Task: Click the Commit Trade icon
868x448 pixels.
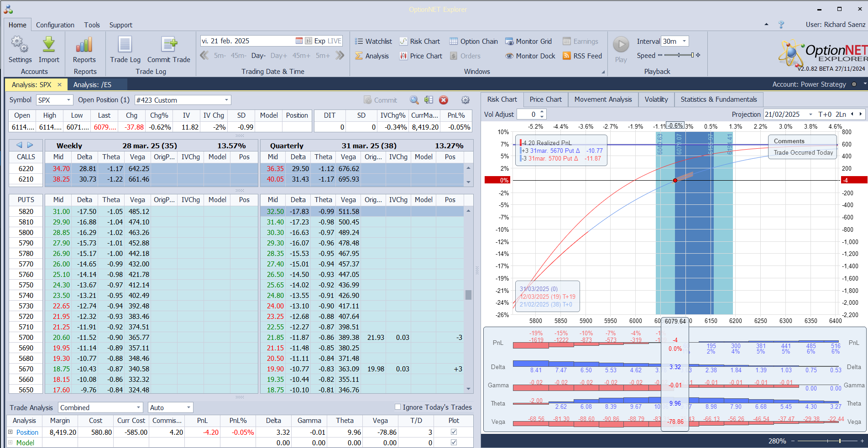Action: coord(169,45)
